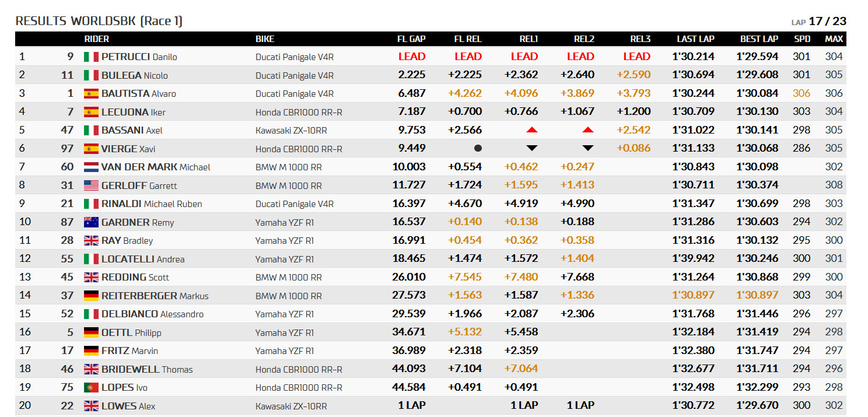This screenshot has height=417, width=868.
Task: Click black down arrow in VIERGE REL1 column
Action: [x=531, y=148]
